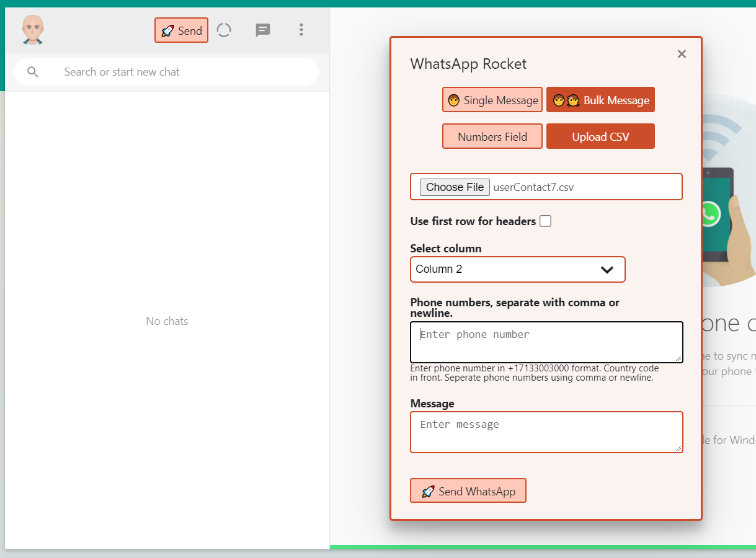Start a new chat with message icon

pos(263,30)
